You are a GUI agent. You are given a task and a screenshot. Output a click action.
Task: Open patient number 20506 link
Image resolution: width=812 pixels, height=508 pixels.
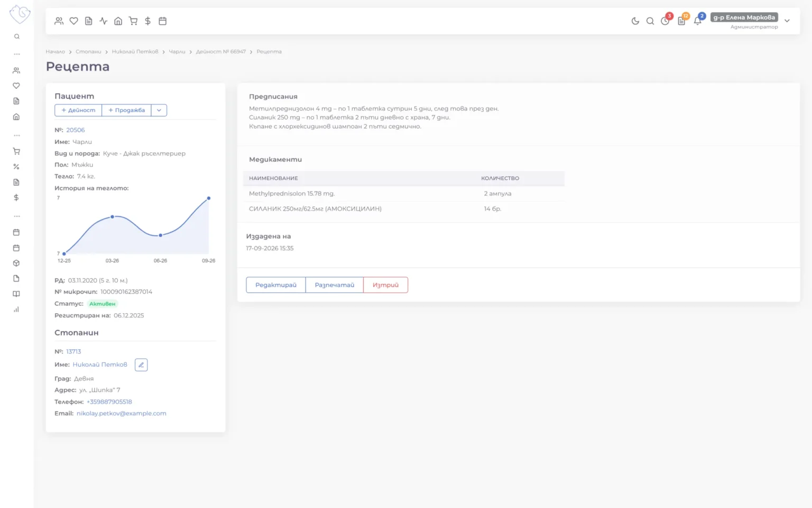pos(76,130)
